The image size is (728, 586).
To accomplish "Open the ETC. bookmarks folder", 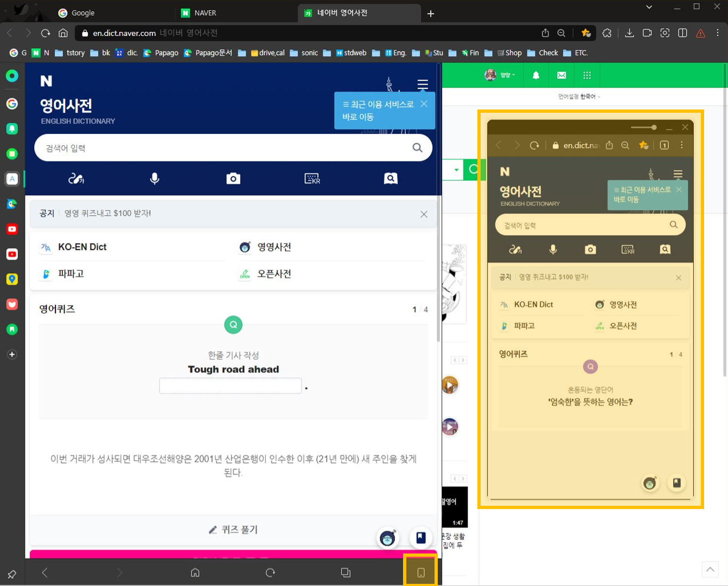I will click(575, 53).
